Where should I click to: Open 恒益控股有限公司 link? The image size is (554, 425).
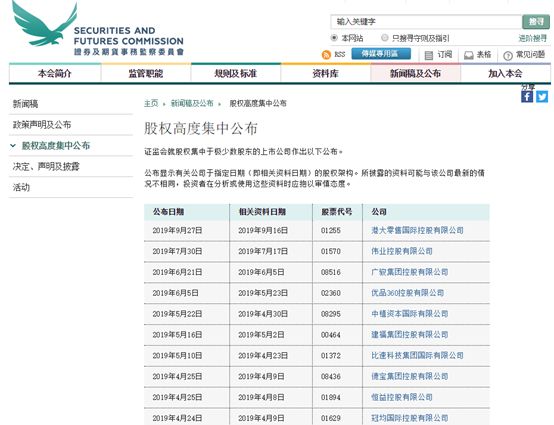[x=402, y=397]
